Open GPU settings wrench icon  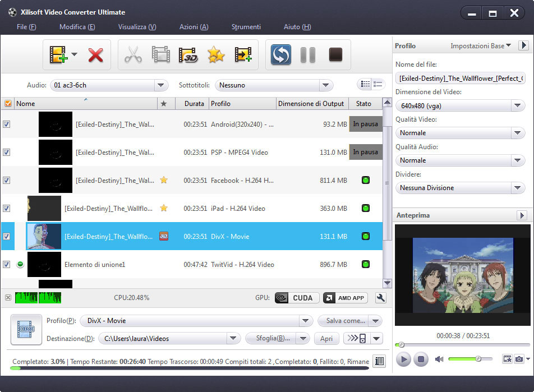coord(380,298)
